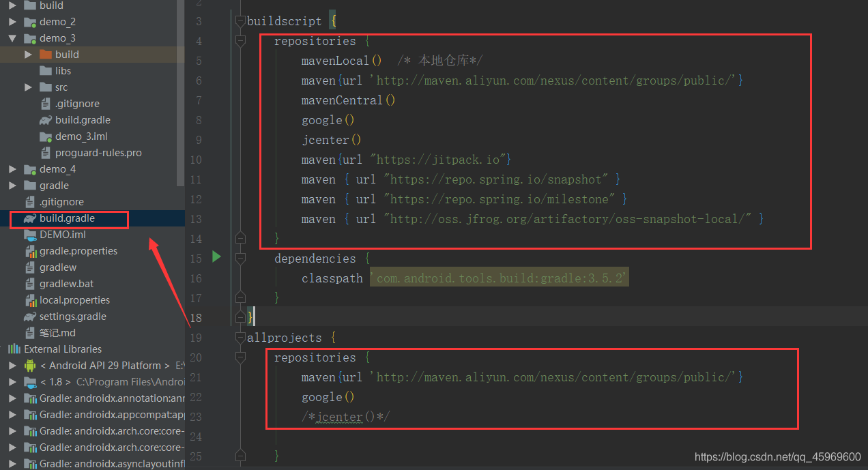Expand the demo_2 project folder
The image size is (868, 470).
tap(12, 21)
